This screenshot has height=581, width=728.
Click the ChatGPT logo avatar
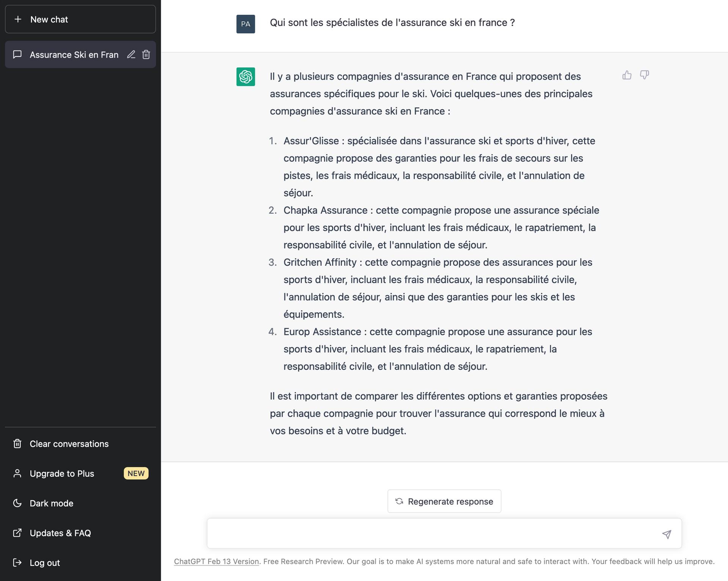click(x=246, y=77)
